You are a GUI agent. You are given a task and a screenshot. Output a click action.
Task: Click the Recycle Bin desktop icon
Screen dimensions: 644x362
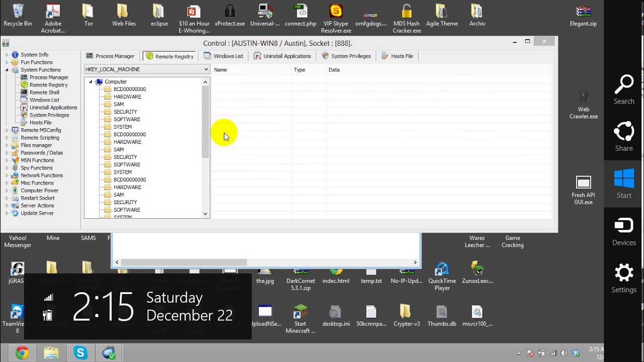(18, 15)
